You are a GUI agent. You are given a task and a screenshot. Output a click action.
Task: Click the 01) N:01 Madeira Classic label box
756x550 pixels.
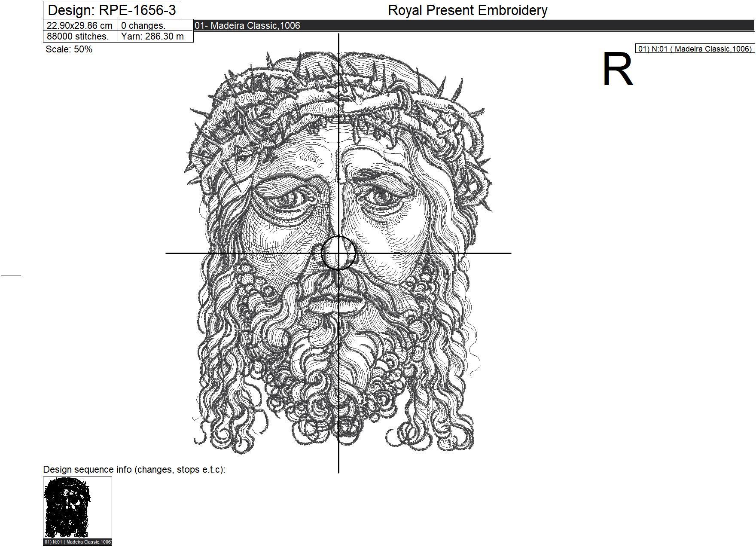tap(695, 49)
